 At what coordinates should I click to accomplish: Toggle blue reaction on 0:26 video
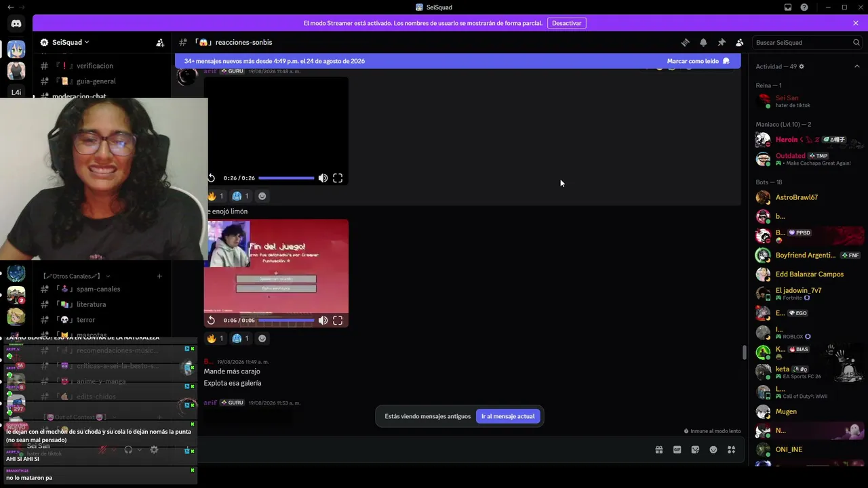(241, 196)
